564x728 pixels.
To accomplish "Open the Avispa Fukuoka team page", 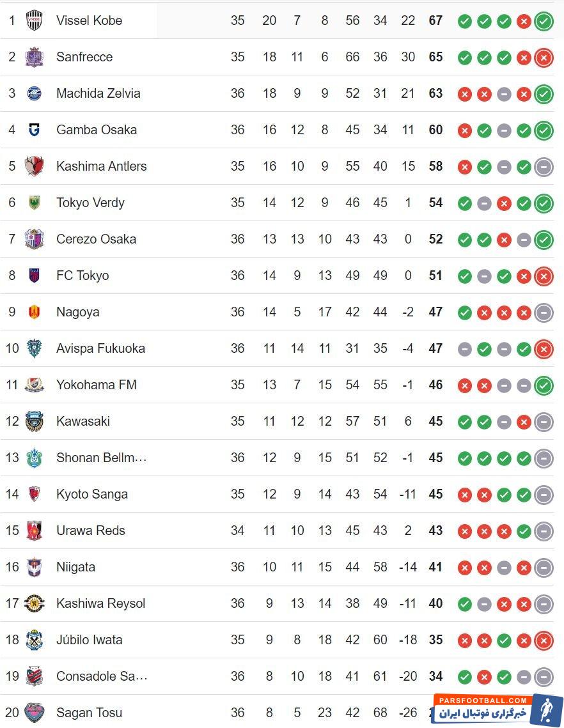I will coord(100,348).
